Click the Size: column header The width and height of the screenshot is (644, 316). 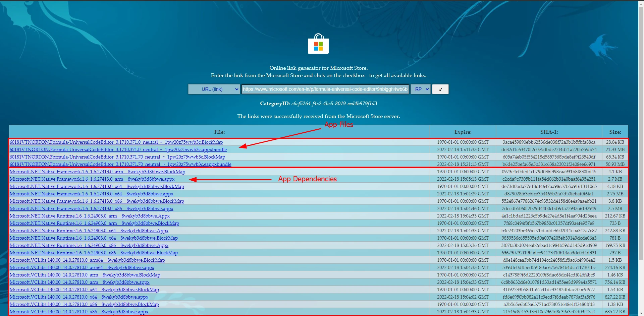pos(615,132)
